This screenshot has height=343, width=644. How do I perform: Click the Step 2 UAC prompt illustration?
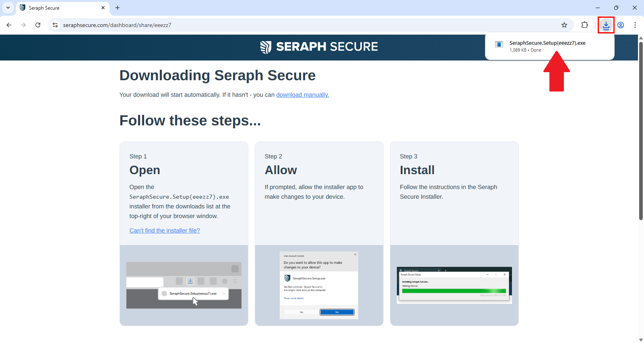coord(319,285)
